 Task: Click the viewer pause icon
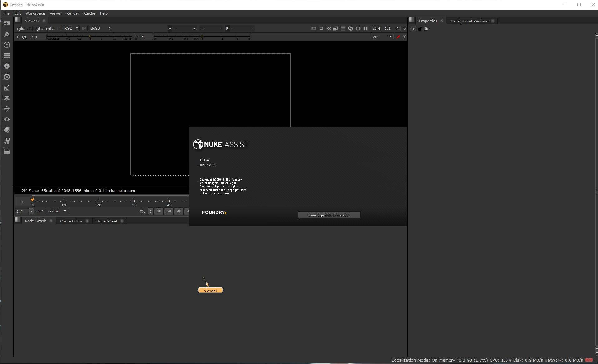pyautogui.click(x=366, y=28)
